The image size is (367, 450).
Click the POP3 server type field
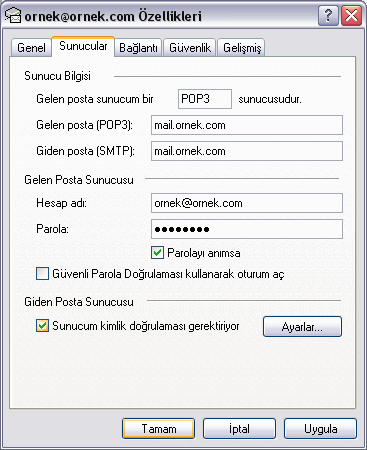click(205, 99)
